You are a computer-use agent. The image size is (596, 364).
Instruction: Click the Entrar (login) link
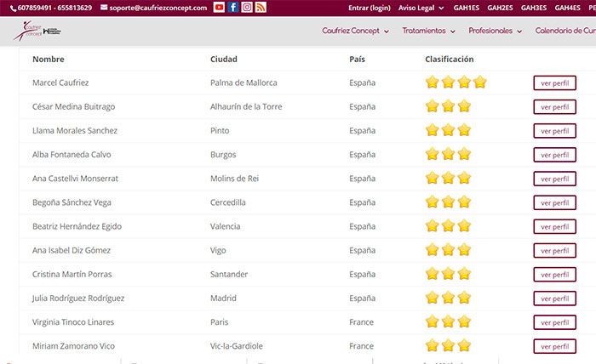coord(370,8)
